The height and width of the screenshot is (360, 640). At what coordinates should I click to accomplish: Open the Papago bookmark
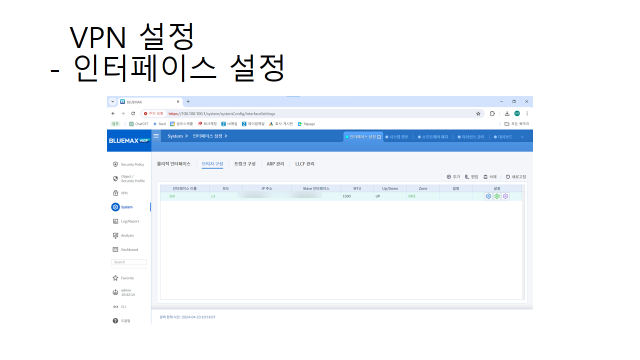point(307,124)
